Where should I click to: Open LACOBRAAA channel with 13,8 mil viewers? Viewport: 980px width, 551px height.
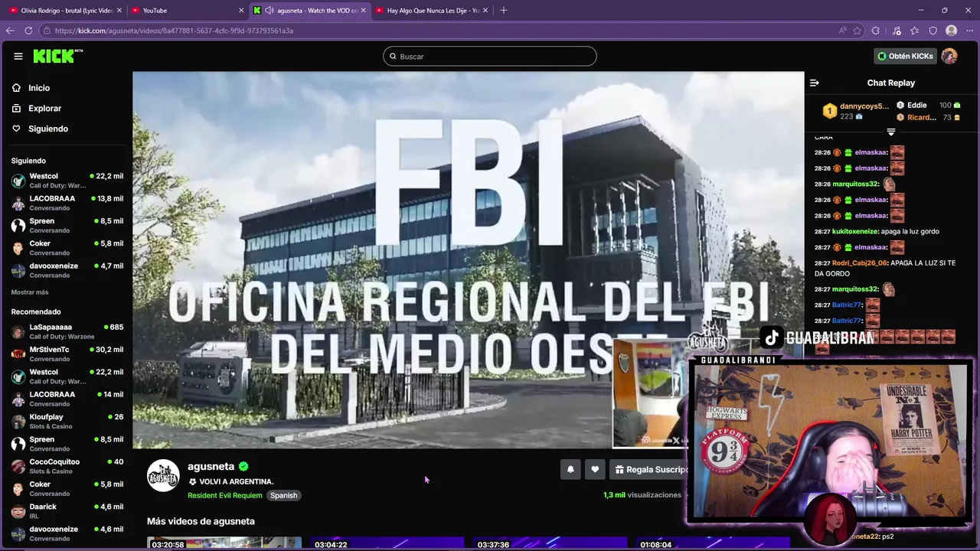tap(67, 203)
